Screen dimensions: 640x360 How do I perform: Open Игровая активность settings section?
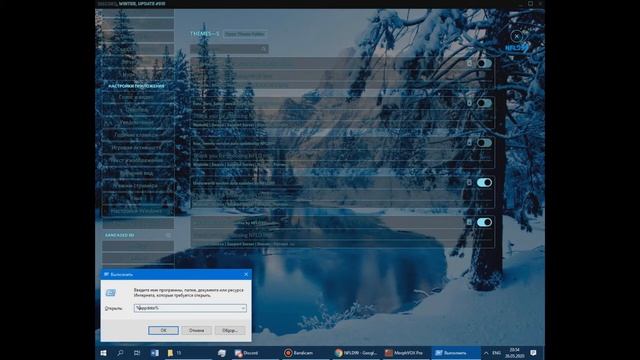click(137, 148)
